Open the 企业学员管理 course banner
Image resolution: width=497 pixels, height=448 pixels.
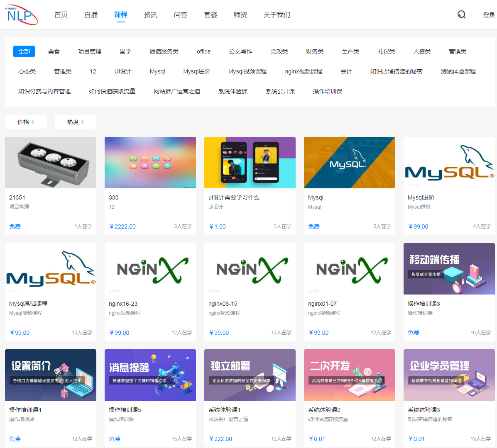(449, 375)
